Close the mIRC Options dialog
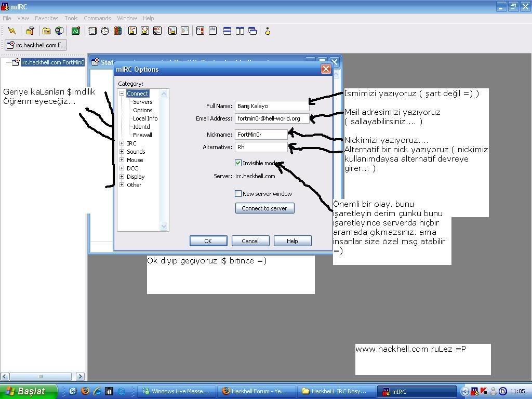Screen dimensions: 532x399 point(326,69)
